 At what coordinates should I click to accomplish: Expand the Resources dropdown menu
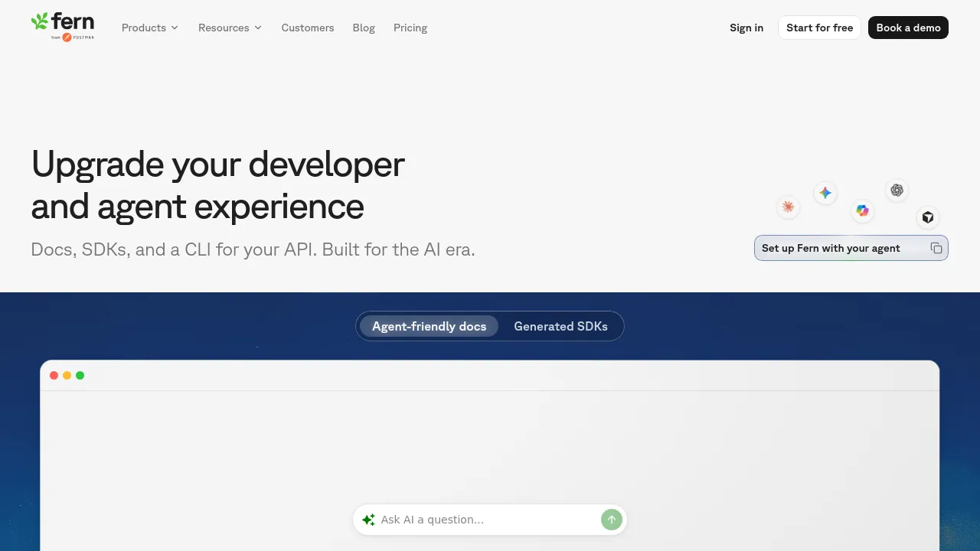pyautogui.click(x=230, y=28)
